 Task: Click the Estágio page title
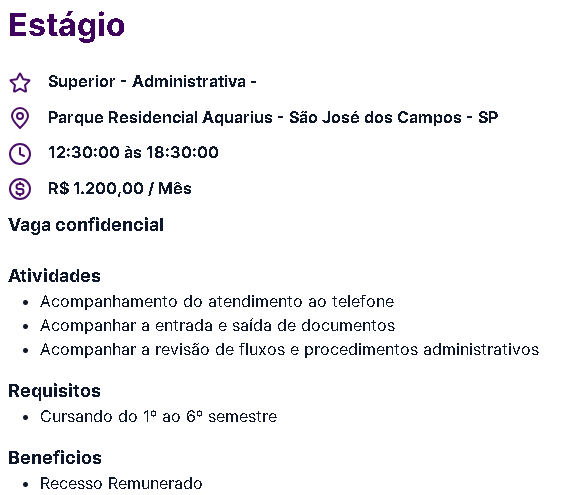[x=67, y=26]
